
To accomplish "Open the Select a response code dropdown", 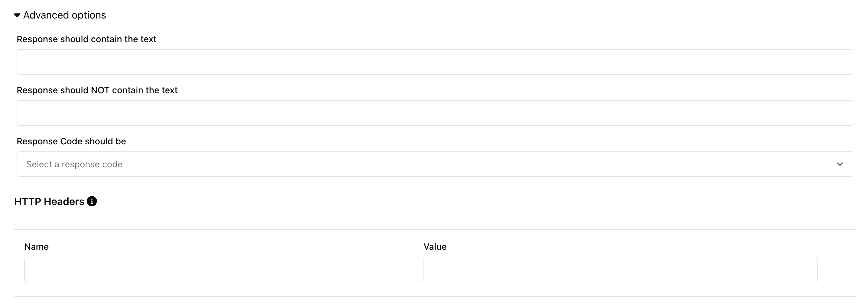I will [x=404, y=164].
